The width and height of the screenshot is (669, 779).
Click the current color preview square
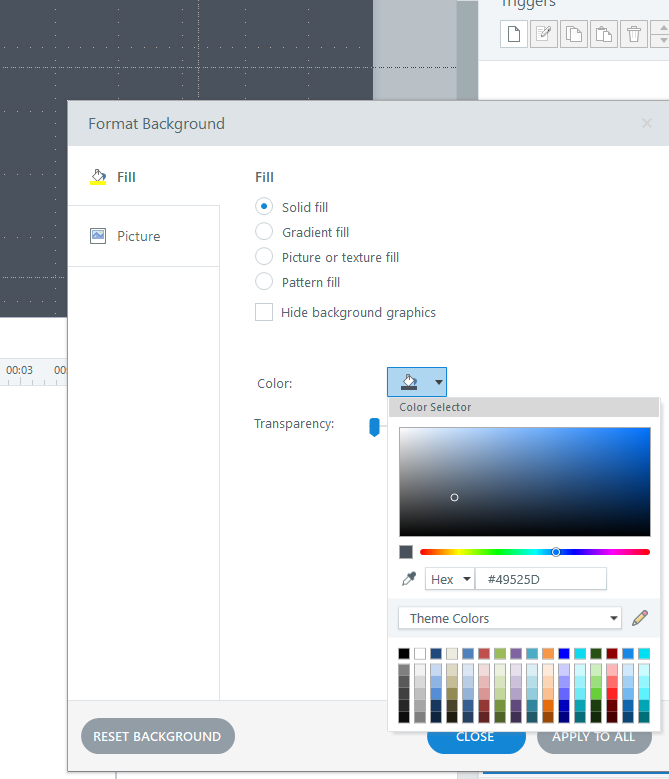click(x=406, y=552)
